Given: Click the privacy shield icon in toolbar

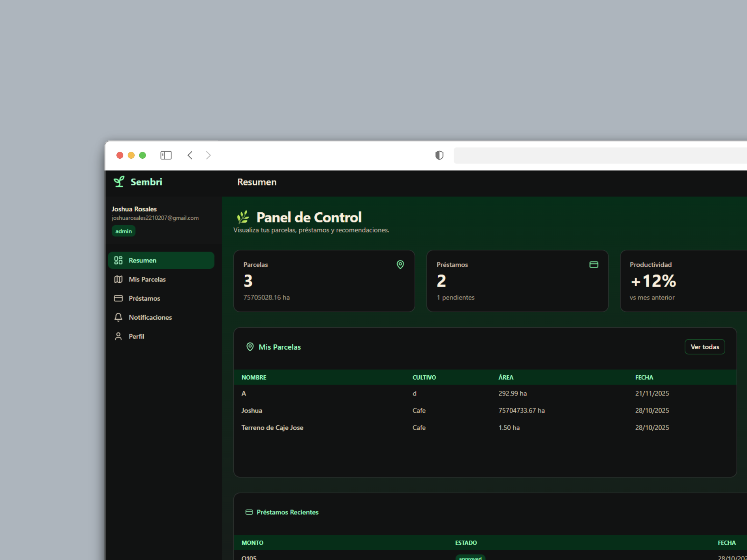Looking at the screenshot, I should [439, 155].
